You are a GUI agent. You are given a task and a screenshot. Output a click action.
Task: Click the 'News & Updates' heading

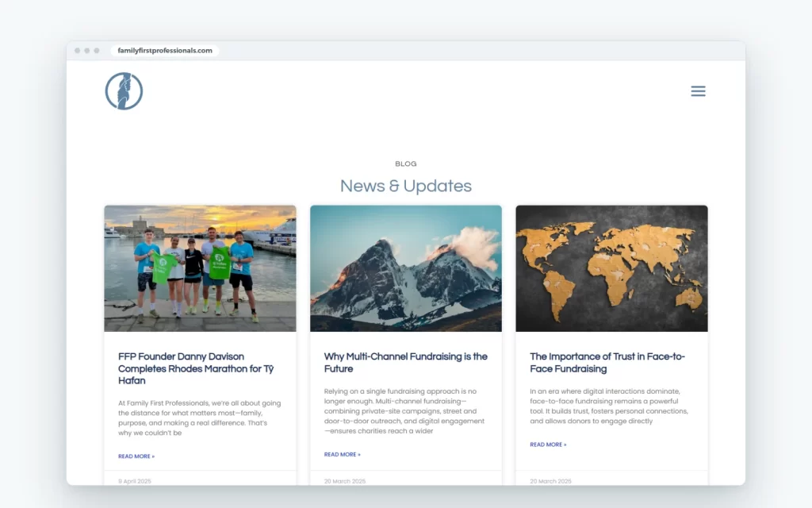point(406,186)
